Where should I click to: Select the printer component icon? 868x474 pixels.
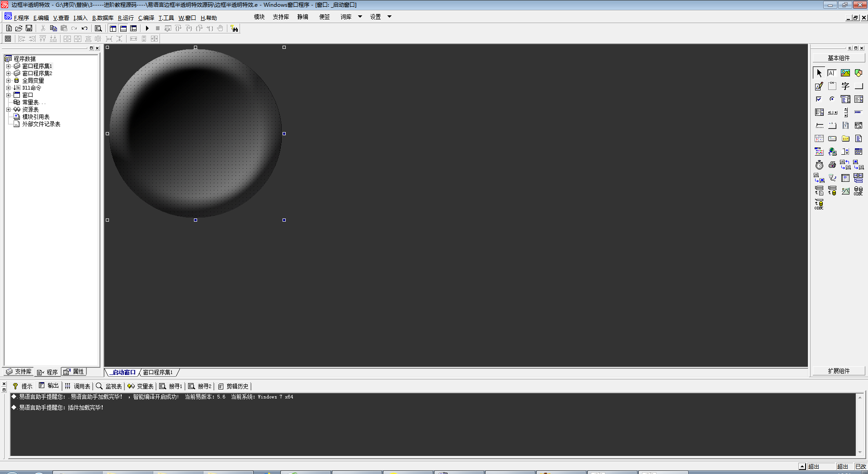click(832, 165)
